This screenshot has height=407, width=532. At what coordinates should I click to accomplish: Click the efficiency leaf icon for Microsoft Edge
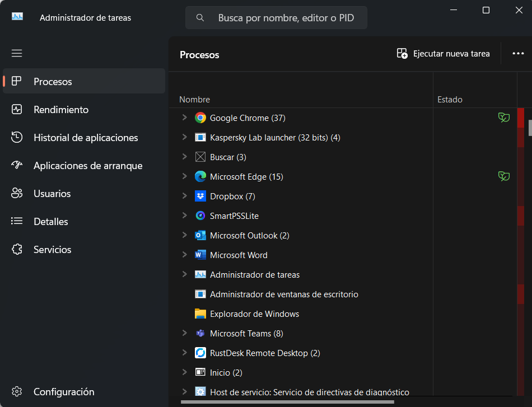pyautogui.click(x=504, y=176)
